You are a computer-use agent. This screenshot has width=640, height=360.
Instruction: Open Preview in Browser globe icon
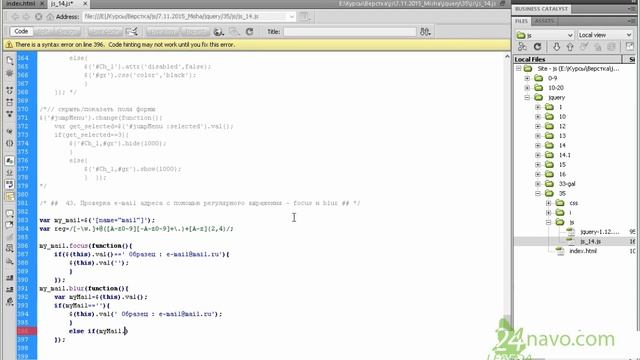tap(219, 31)
